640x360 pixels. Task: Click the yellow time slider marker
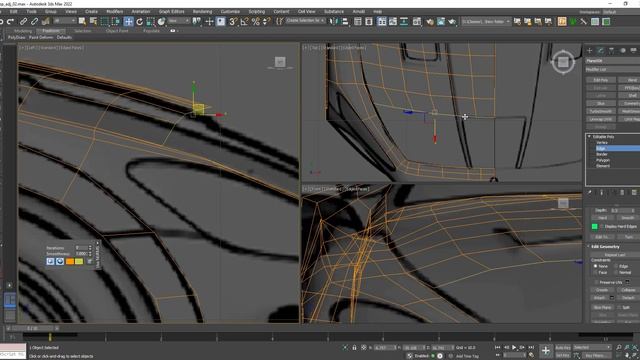(50, 337)
